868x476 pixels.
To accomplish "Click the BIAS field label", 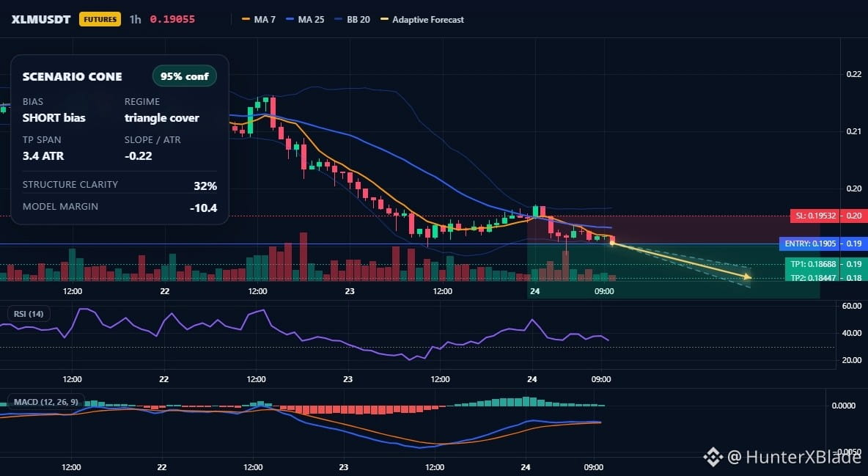I will point(33,101).
